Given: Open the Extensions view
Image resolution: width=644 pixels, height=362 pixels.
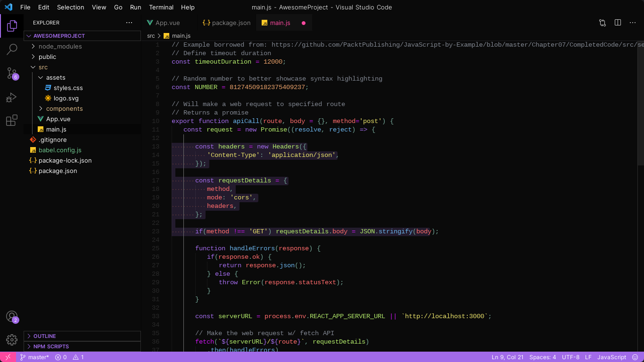Looking at the screenshot, I should [12, 121].
